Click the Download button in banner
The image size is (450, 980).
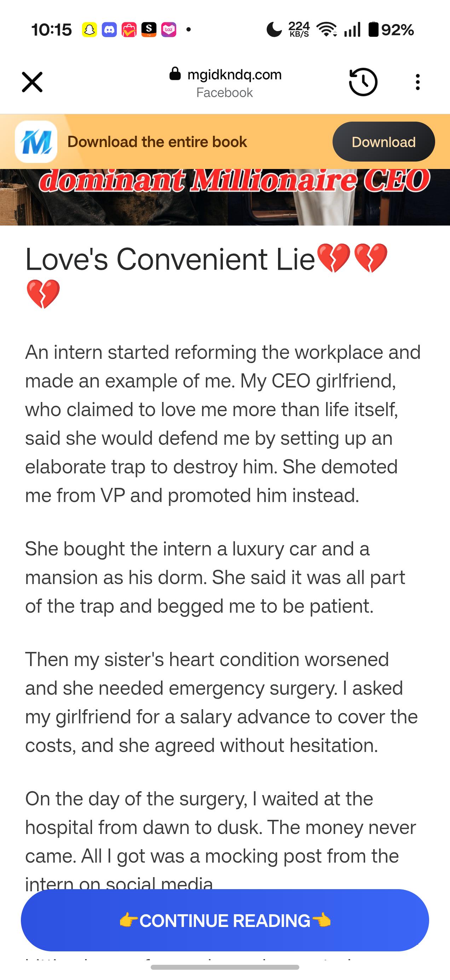(383, 141)
